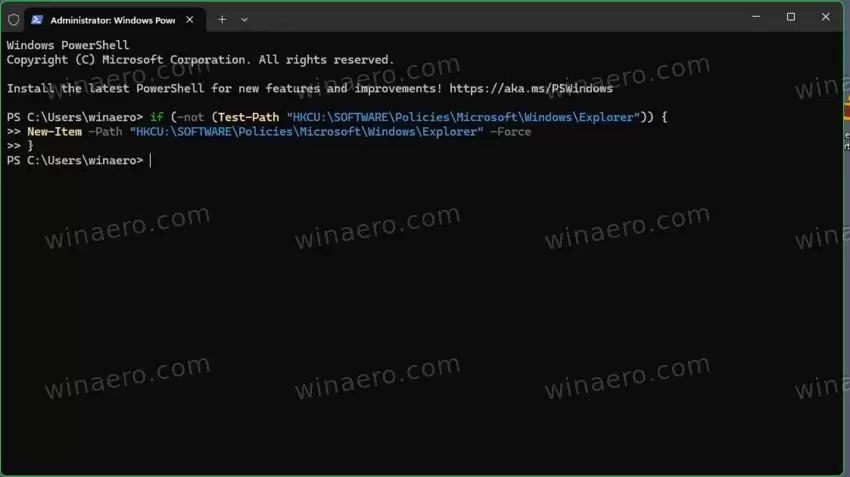Click the cursor at the last PS prompt

[x=150, y=160]
